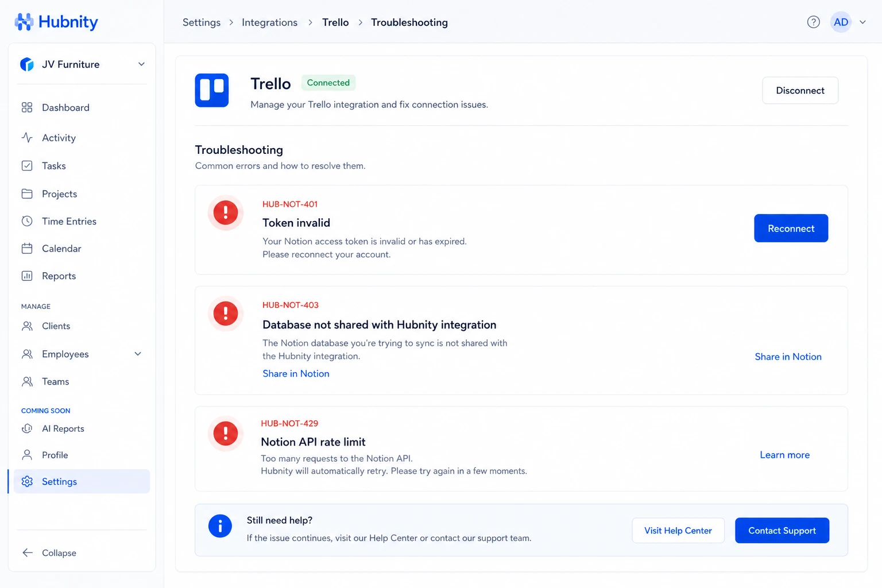Click the Clients people icon
Image resolution: width=882 pixels, height=588 pixels.
(27, 326)
